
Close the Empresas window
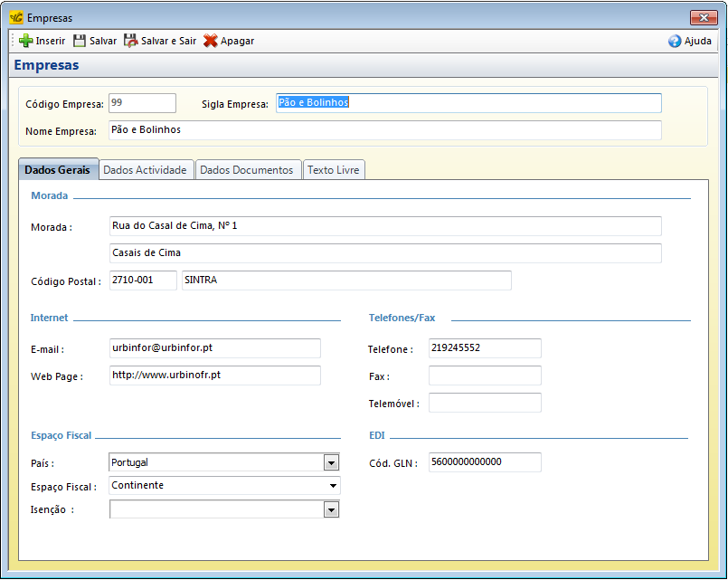(703, 17)
